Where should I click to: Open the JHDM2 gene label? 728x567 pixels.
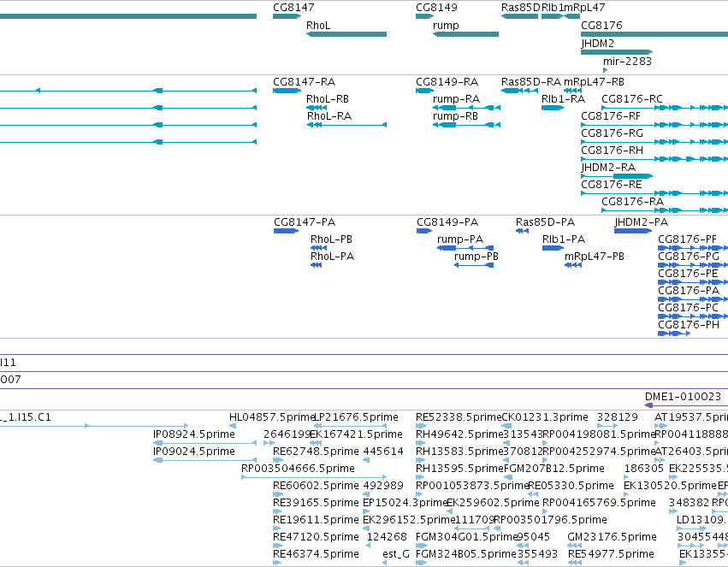[597, 44]
